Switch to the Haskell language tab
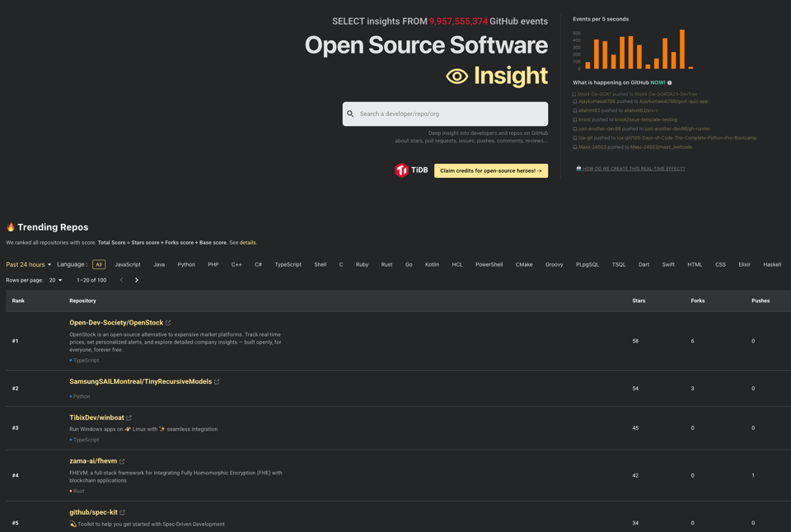Viewport: 791px width, 532px height. [x=771, y=264]
